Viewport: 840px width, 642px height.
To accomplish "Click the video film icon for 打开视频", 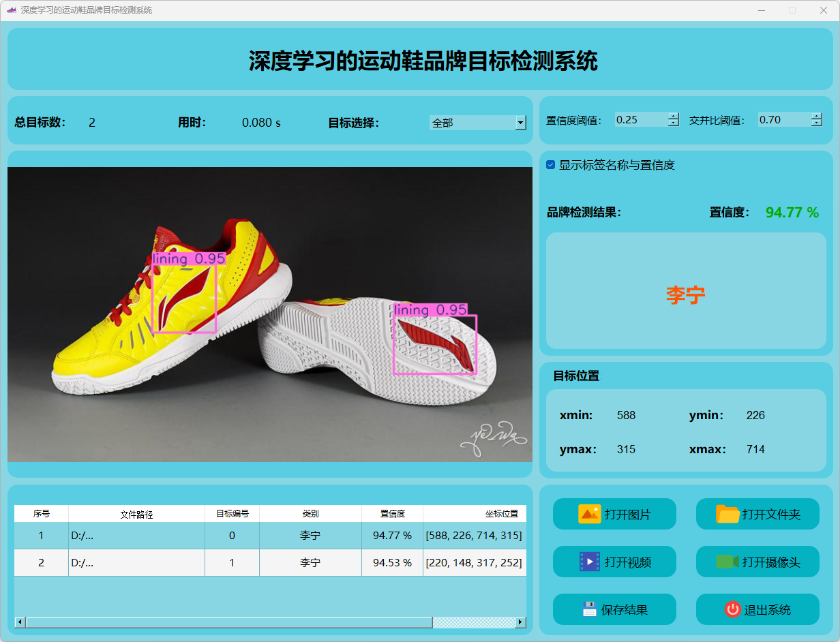I will click(x=589, y=562).
